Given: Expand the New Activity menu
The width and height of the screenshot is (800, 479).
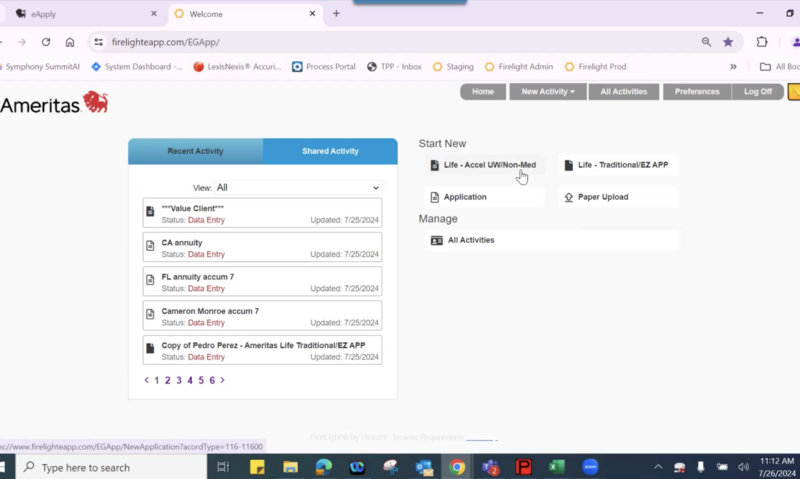Looking at the screenshot, I should pyautogui.click(x=547, y=91).
